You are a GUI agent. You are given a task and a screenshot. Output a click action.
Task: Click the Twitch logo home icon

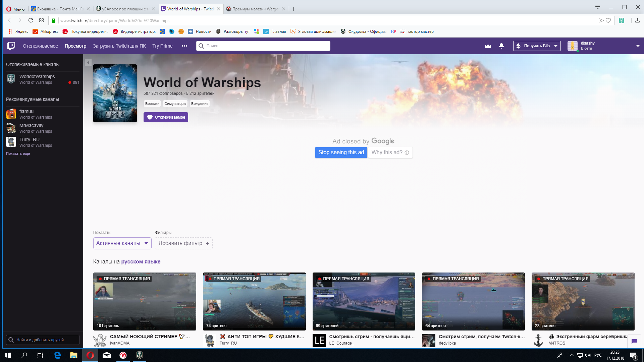(11, 46)
